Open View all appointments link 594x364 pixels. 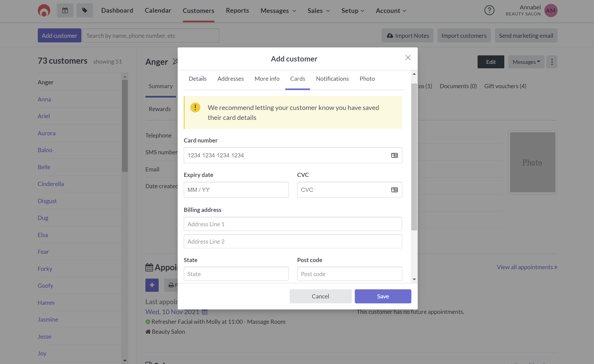(527, 267)
